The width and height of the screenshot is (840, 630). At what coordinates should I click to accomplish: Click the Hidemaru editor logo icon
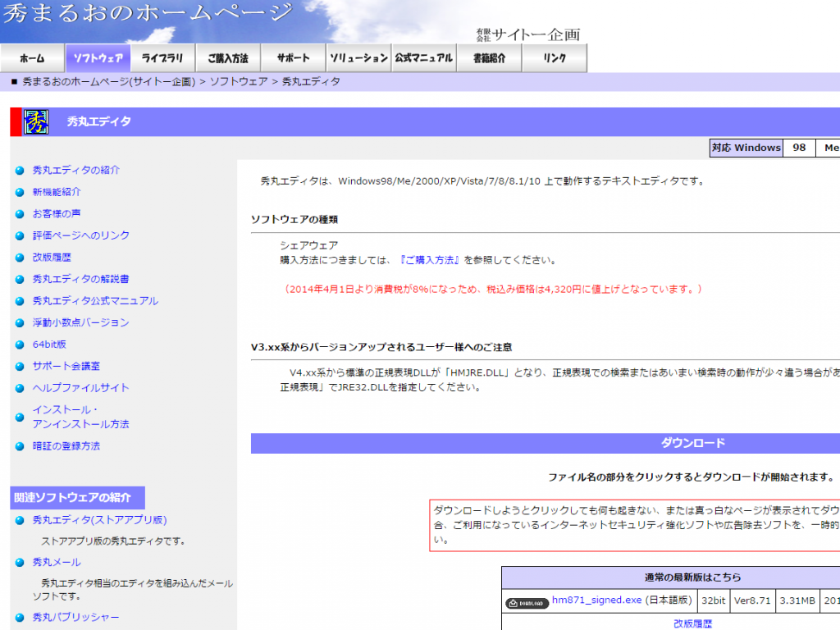point(36,121)
